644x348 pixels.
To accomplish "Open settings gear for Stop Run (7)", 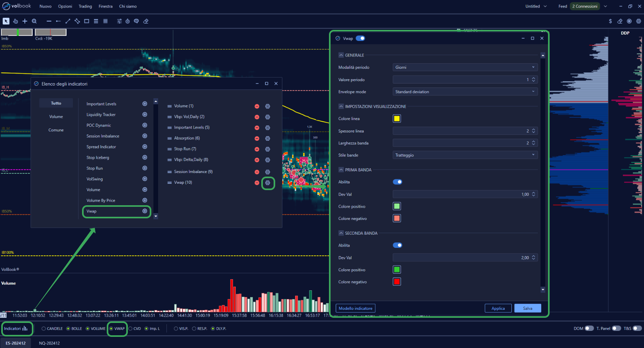I will (268, 149).
